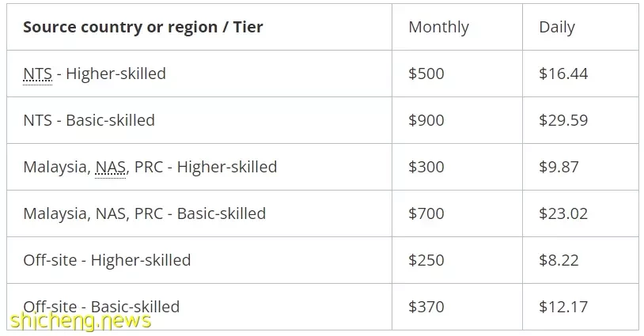The width and height of the screenshot is (644, 336).
Task: Click the $370 monthly value
Action: coord(426,307)
